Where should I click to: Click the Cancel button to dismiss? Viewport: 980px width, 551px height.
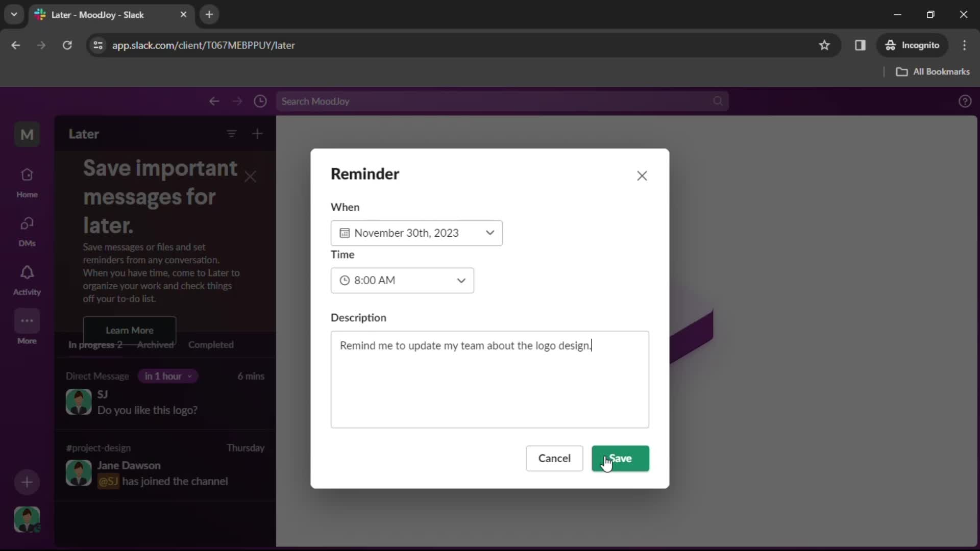click(555, 458)
